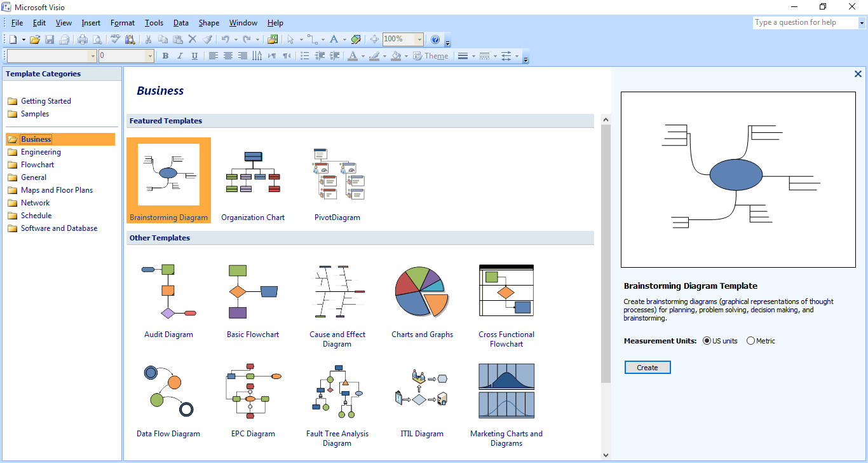Click the help question input box
This screenshot has height=463, width=868.
click(x=805, y=22)
